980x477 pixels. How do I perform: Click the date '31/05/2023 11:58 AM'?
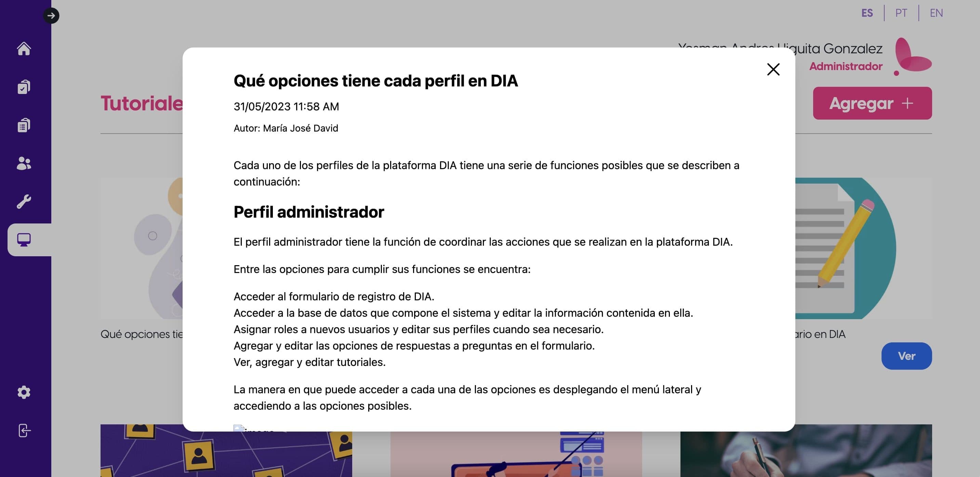[x=286, y=106]
